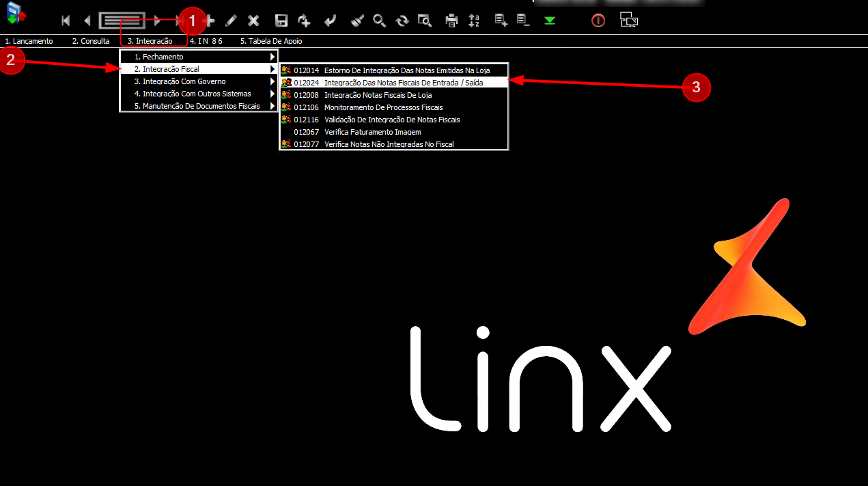The height and width of the screenshot is (486, 868).
Task: Click the printer icon
Action: pos(451,21)
